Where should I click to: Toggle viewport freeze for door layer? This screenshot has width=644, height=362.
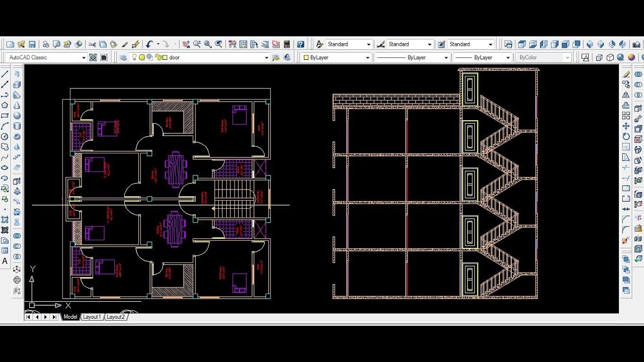[150, 57]
